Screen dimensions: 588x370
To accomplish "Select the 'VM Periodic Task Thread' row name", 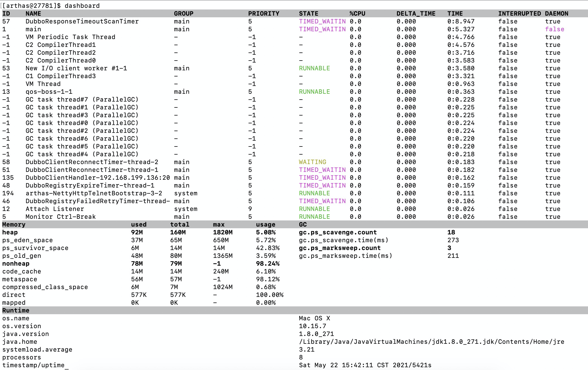I will [x=70, y=37].
